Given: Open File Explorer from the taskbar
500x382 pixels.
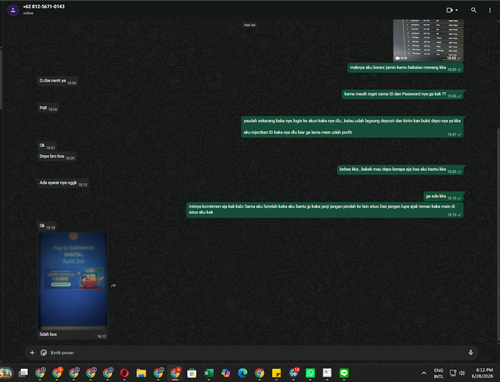Looking at the screenshot, I should click(x=141, y=373).
